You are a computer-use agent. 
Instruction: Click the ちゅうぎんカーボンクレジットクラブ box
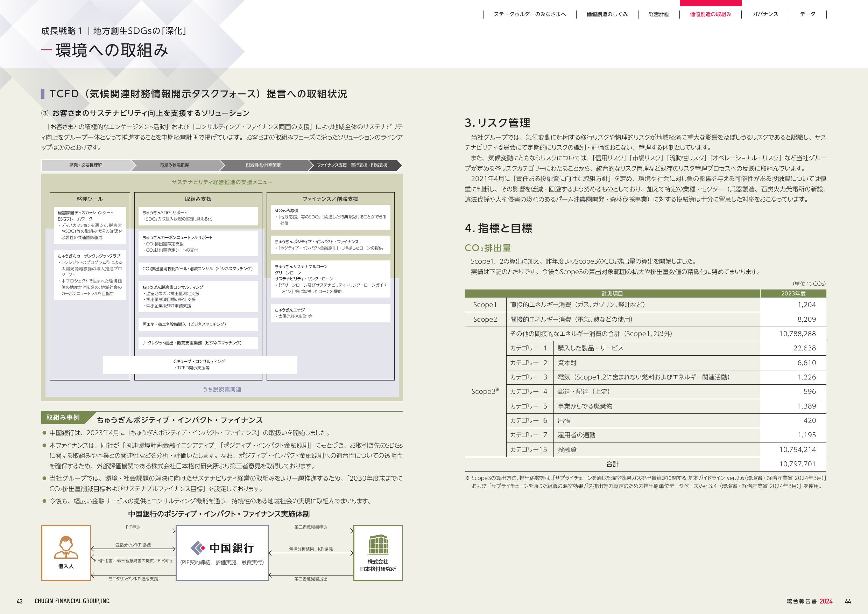[x=90, y=275]
